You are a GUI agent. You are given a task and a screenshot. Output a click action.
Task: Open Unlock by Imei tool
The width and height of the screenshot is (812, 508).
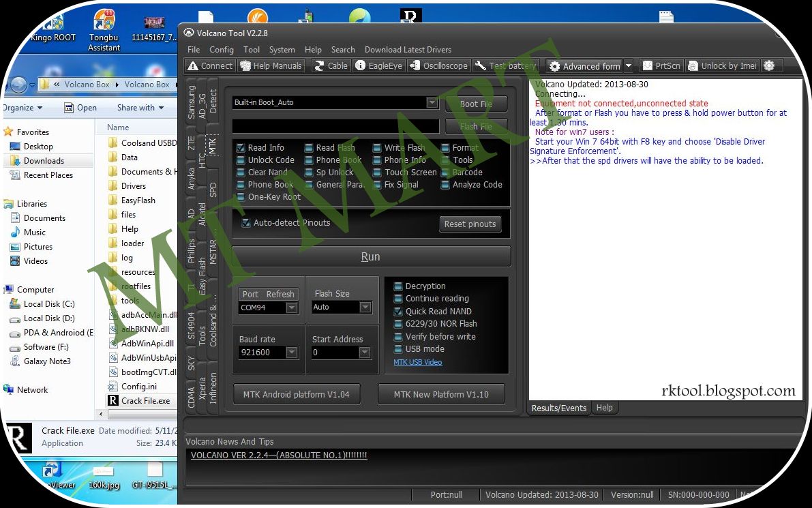coord(723,65)
